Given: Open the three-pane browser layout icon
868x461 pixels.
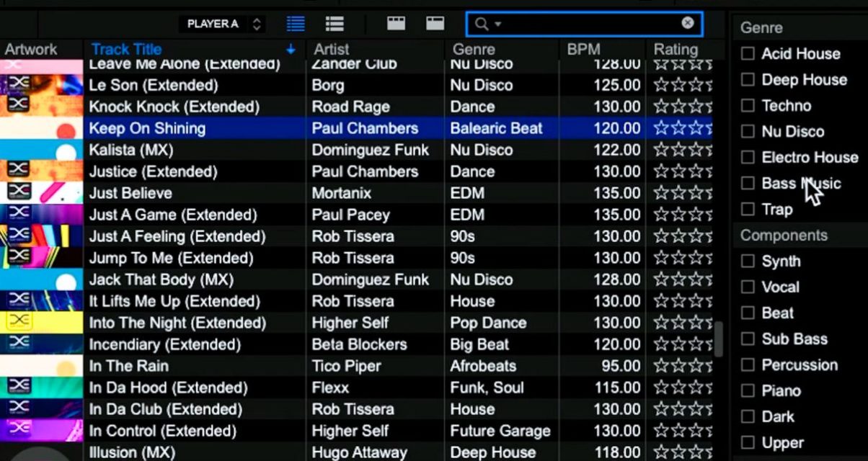Looking at the screenshot, I should click(396, 23).
